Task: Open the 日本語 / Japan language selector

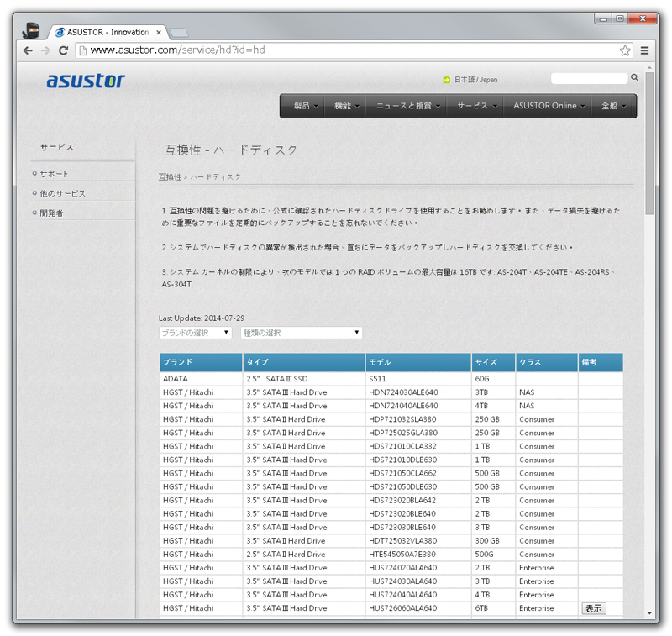Action: coord(475,80)
